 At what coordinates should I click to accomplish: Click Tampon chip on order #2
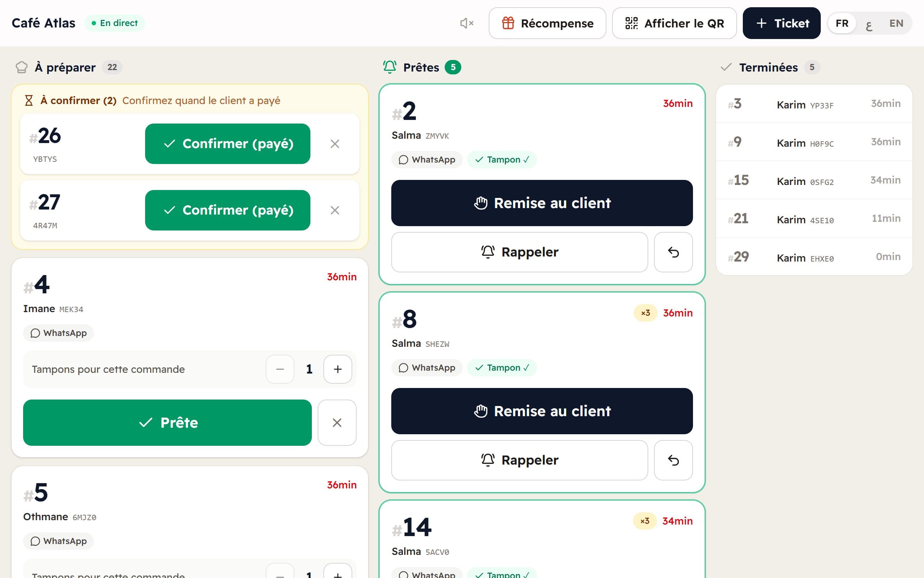[502, 159]
